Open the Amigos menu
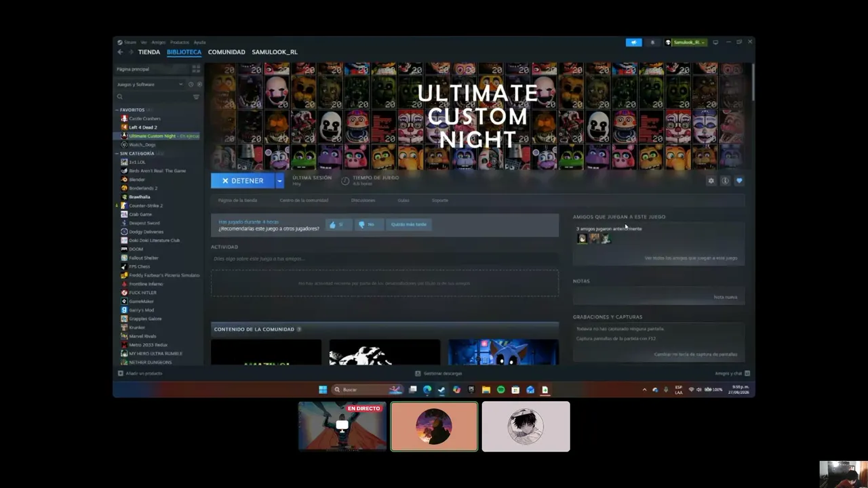Image resolution: width=868 pixels, height=488 pixels. coord(158,42)
